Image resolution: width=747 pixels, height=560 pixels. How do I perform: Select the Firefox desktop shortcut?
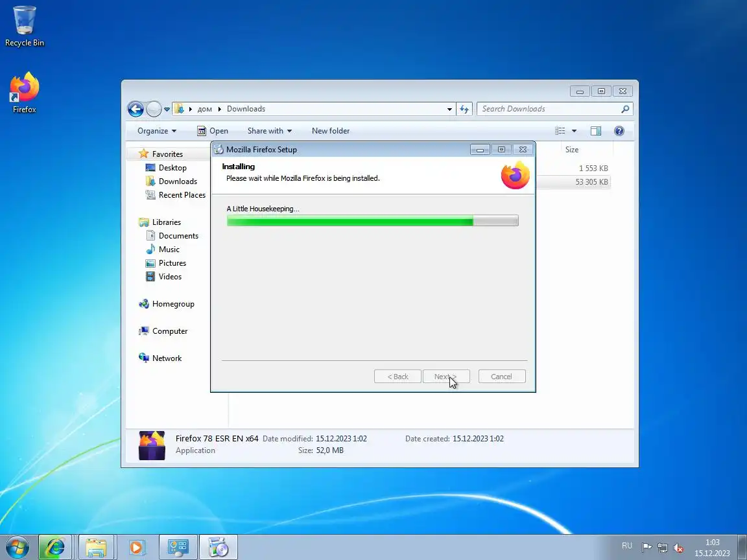(x=24, y=93)
